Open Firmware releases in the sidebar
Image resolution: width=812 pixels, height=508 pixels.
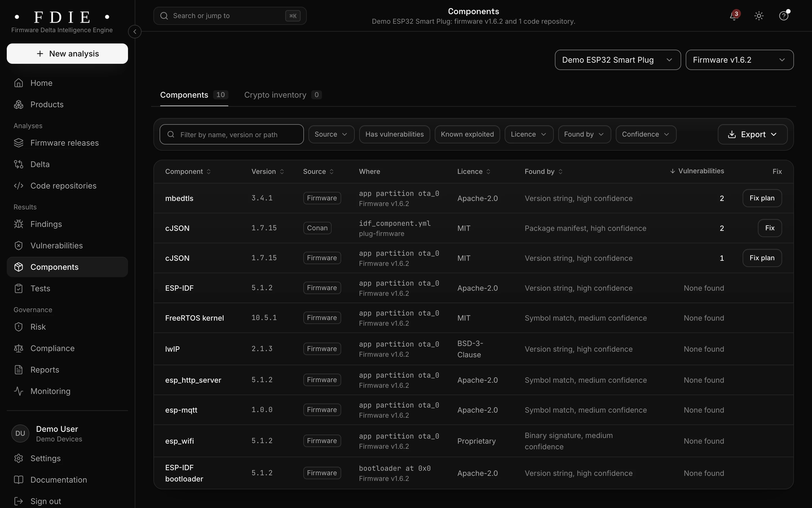click(x=67, y=143)
